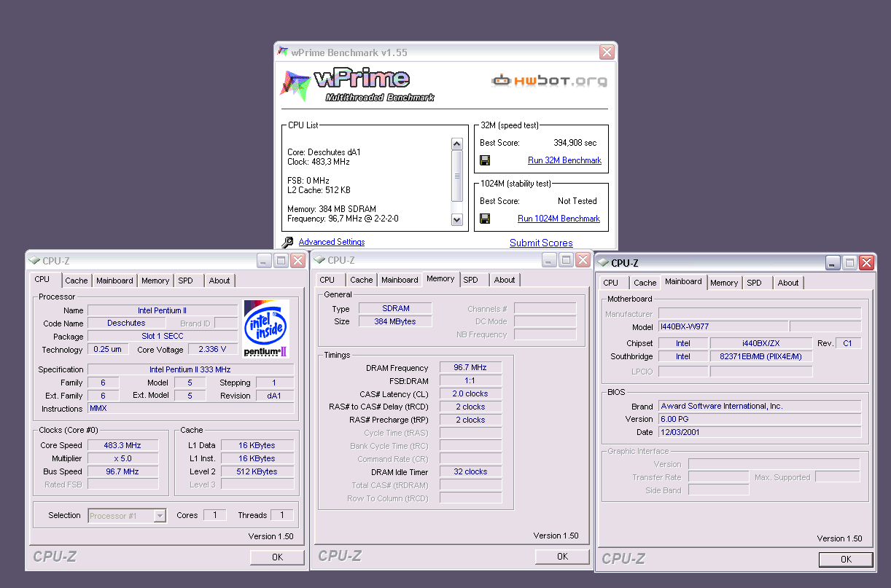Click OK in the left CPU-Z window
Screen dimensions: 891x588
coord(277,557)
